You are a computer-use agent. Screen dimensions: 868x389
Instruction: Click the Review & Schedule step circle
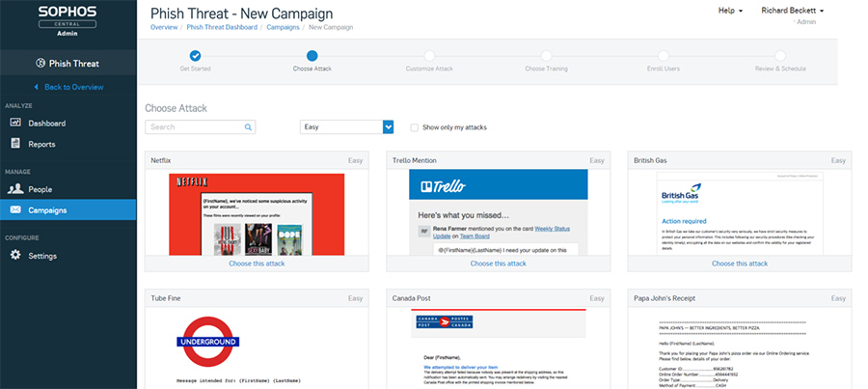[780, 55]
